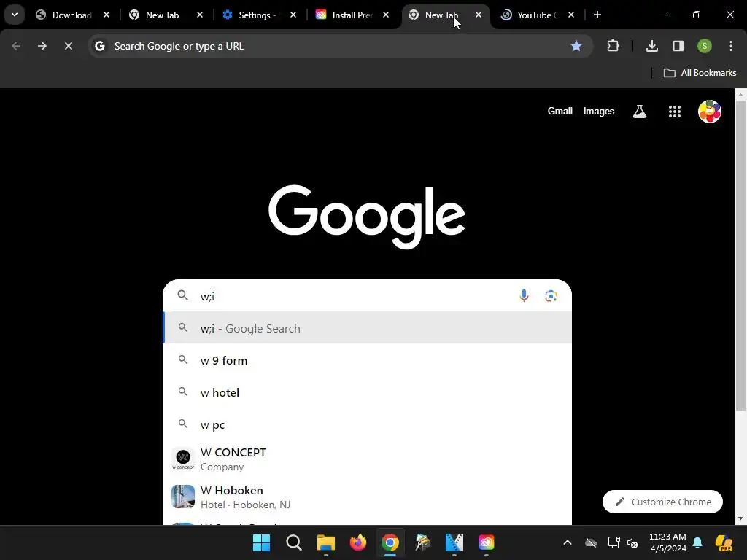This screenshot has width=747, height=560.
Task: Click the Customize Chrome button
Action: [x=662, y=502]
